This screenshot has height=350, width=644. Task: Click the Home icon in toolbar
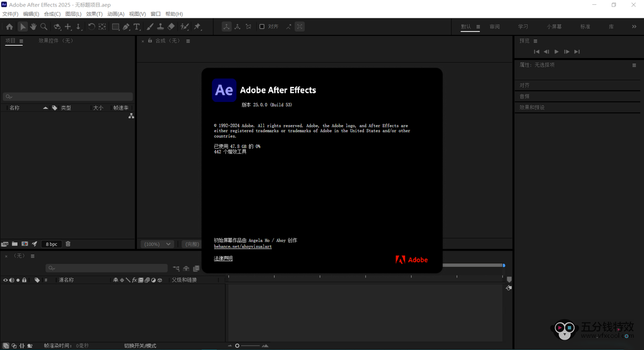(x=9, y=26)
